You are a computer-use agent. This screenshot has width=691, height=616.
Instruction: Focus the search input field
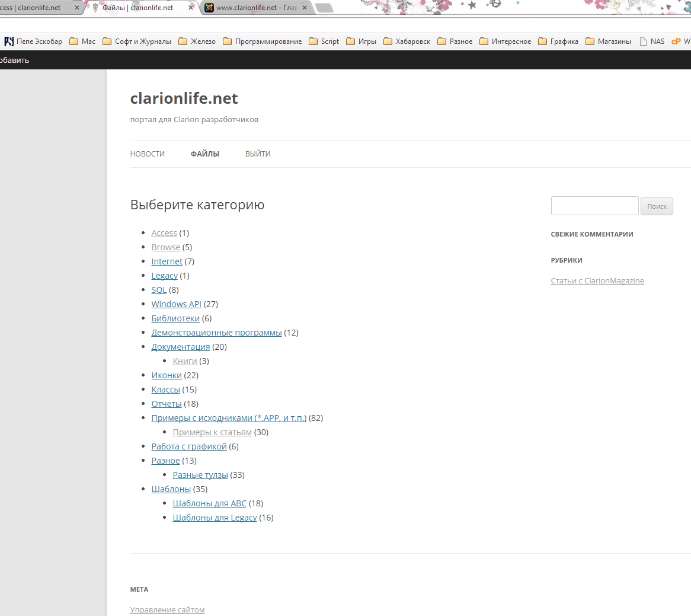point(594,206)
